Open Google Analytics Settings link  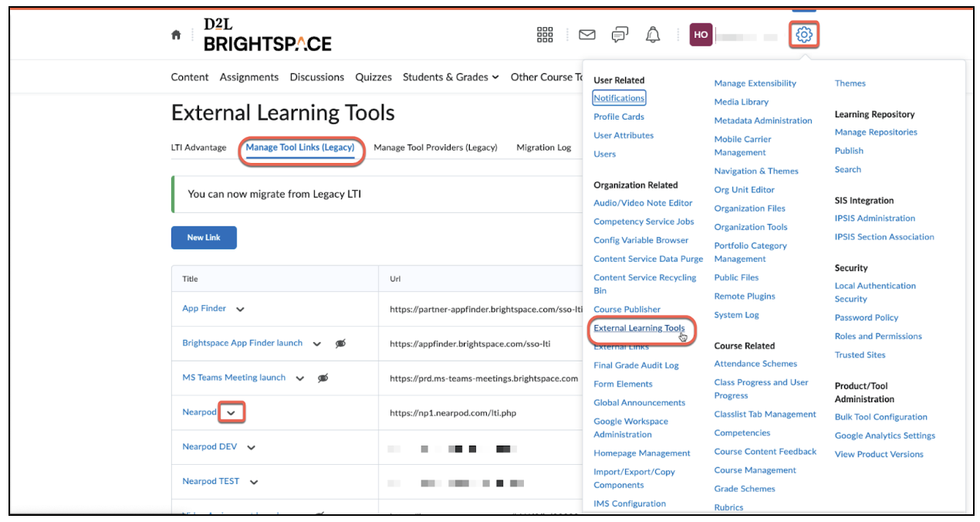pos(884,436)
